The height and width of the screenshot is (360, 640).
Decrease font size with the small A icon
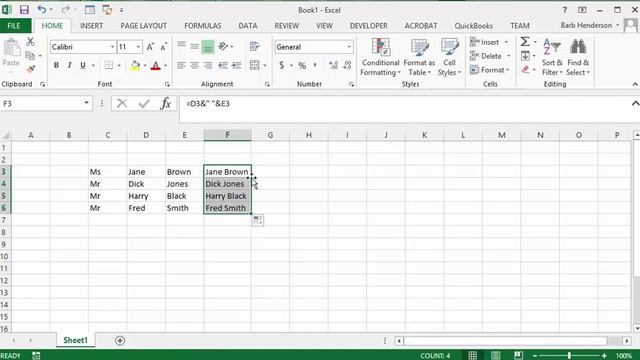coord(163,47)
